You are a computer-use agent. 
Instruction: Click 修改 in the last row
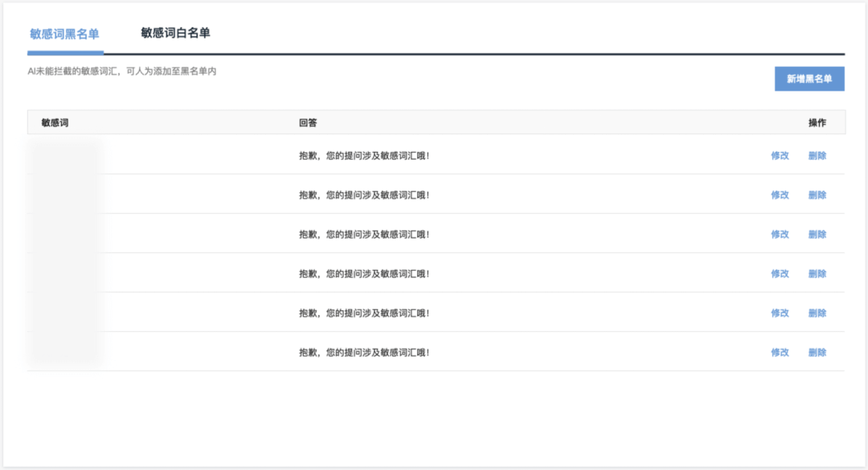click(780, 352)
